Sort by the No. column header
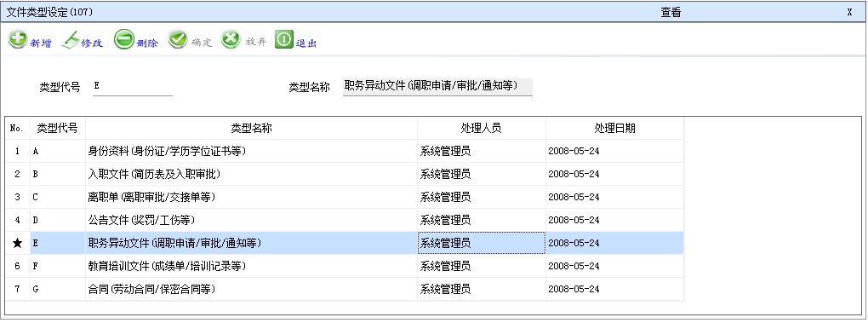Image resolution: width=868 pixels, height=323 pixels. point(17,128)
